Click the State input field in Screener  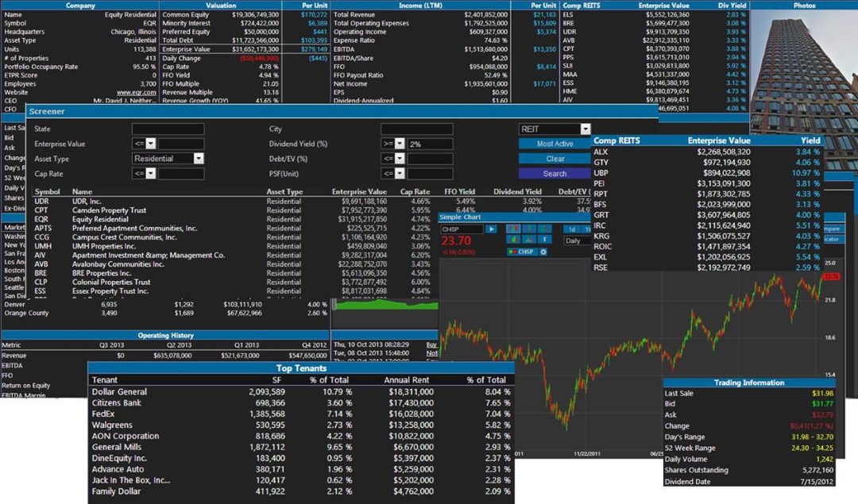(x=168, y=129)
